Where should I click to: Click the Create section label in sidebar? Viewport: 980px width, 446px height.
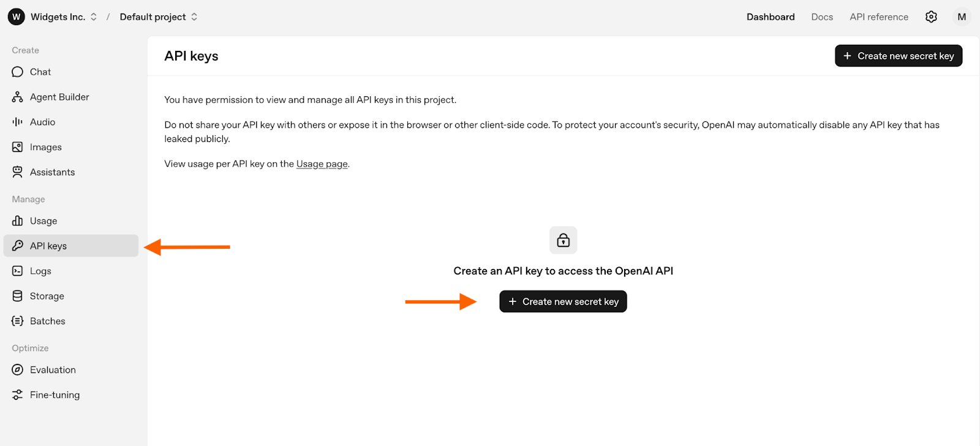(x=25, y=50)
